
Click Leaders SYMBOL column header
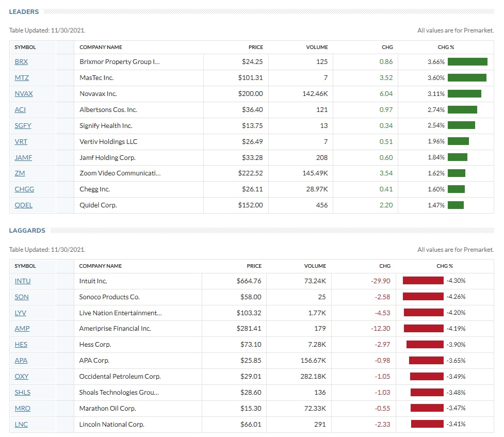(x=25, y=47)
